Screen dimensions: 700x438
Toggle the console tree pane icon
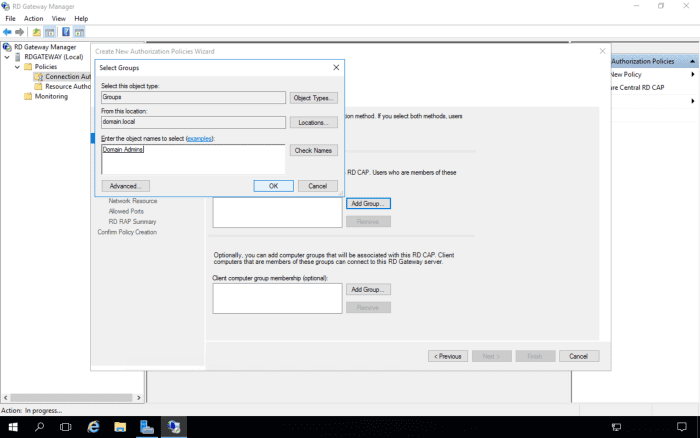coord(50,32)
